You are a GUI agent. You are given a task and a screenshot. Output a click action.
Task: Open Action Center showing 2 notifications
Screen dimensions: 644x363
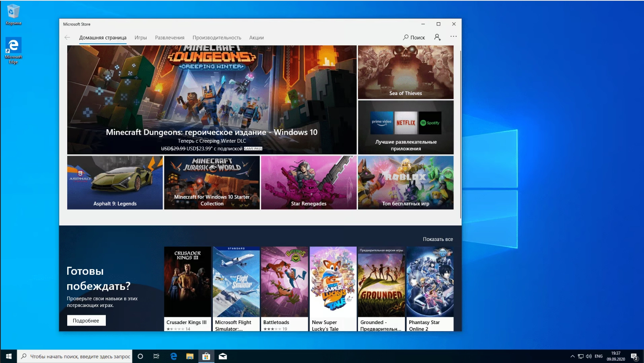pos(634,356)
